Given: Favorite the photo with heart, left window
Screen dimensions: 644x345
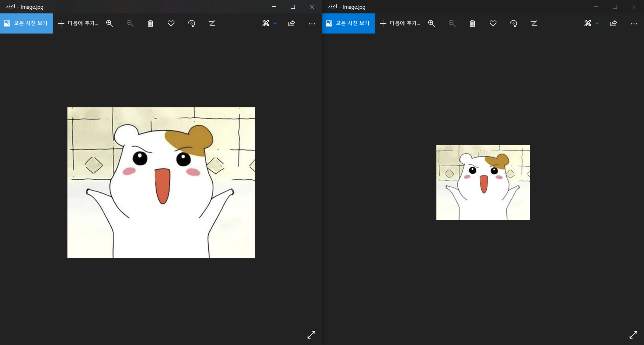Looking at the screenshot, I should click(171, 23).
